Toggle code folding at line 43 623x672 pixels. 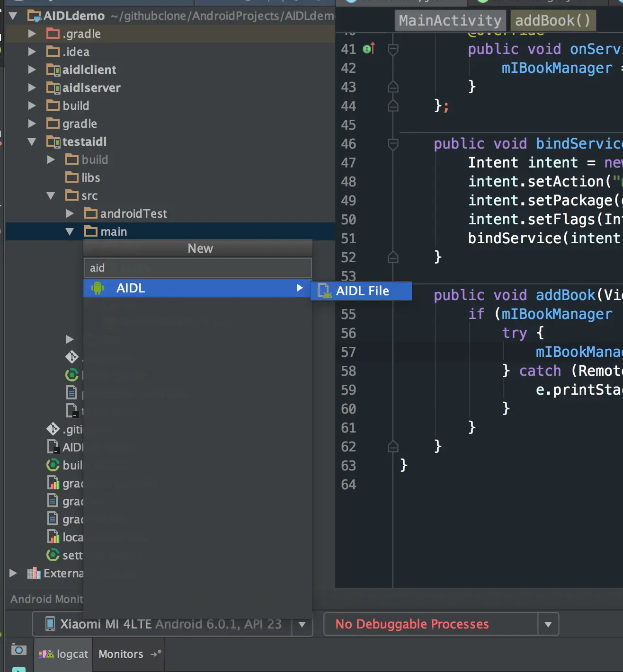[393, 87]
